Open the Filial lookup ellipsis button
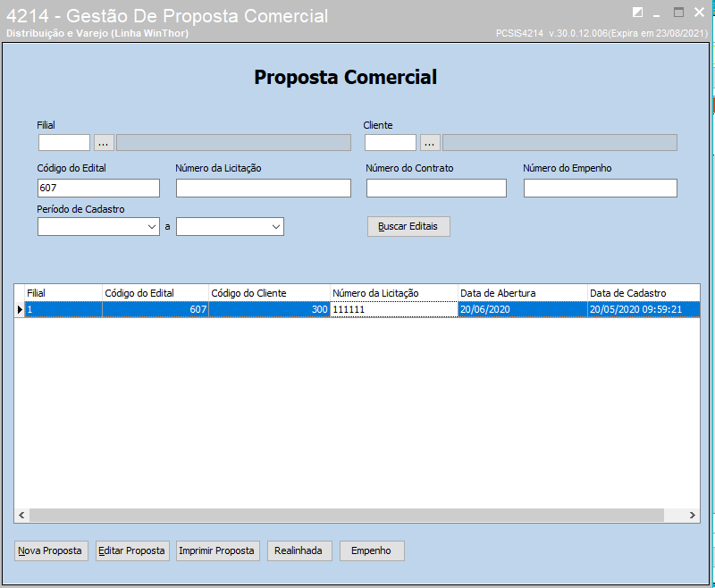 tap(104, 142)
